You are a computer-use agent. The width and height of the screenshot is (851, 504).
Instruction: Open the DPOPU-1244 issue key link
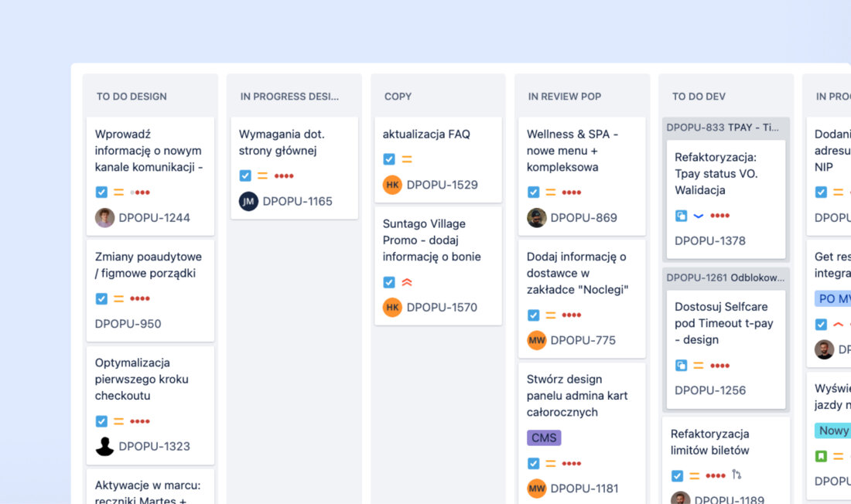tap(154, 218)
